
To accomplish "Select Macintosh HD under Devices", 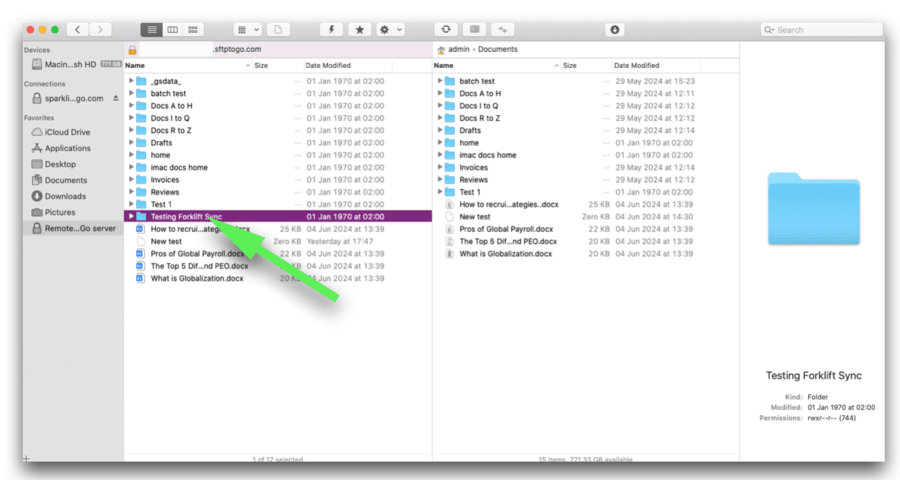I will click(x=73, y=64).
